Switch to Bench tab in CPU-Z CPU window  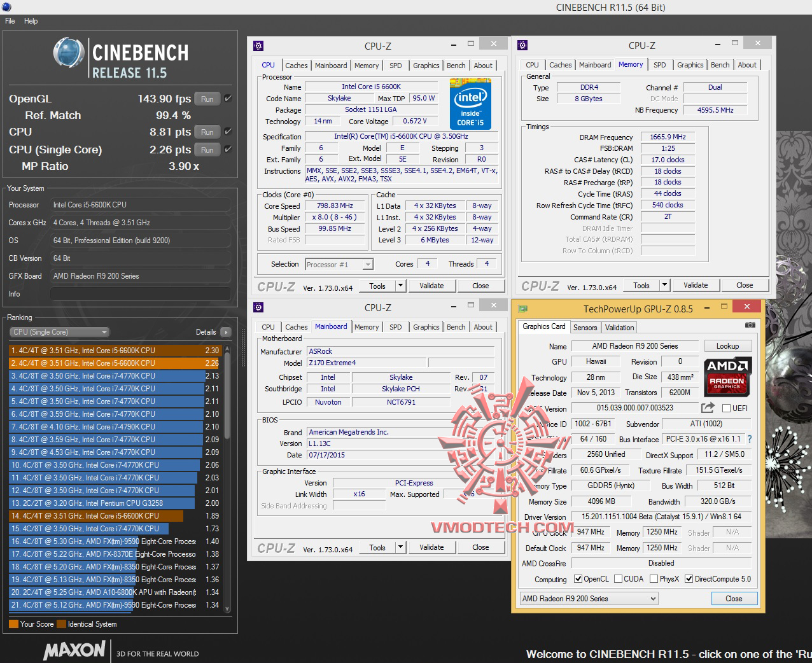[456, 66]
